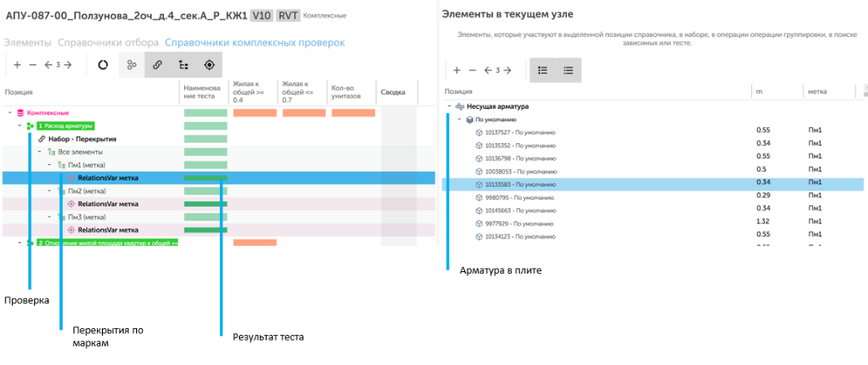Image resolution: width=868 pixels, height=365 pixels.
Task: Click the right arrow in the right panel toolbar
Action: click(x=507, y=70)
